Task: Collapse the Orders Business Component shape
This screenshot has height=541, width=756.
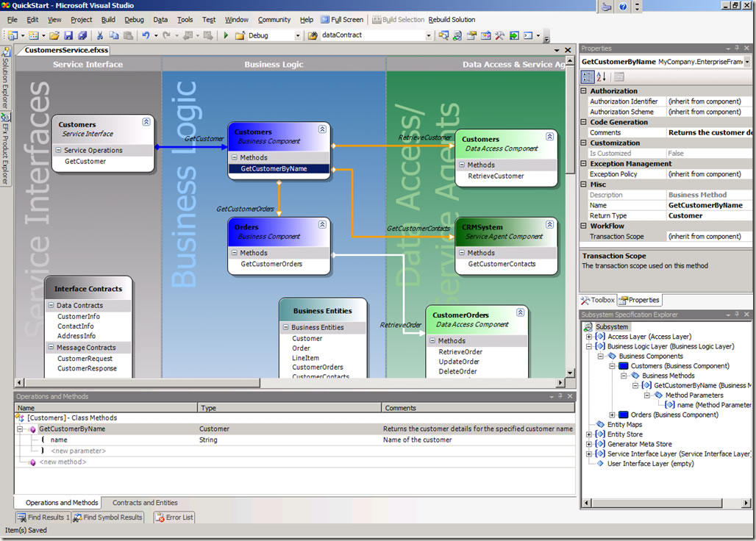Action: tap(322, 224)
